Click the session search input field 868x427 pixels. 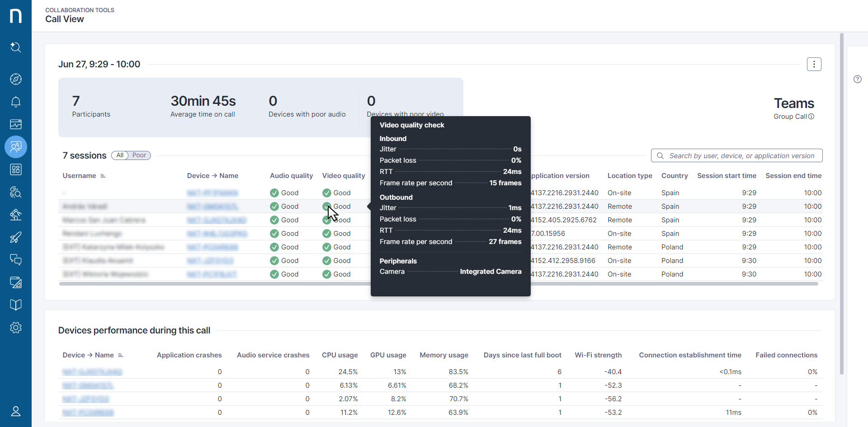[x=741, y=155]
